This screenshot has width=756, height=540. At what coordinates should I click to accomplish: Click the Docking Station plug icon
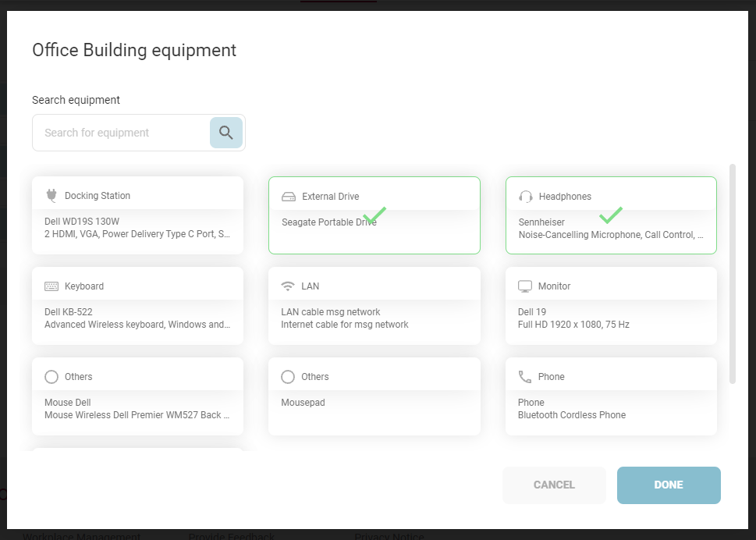coord(51,196)
